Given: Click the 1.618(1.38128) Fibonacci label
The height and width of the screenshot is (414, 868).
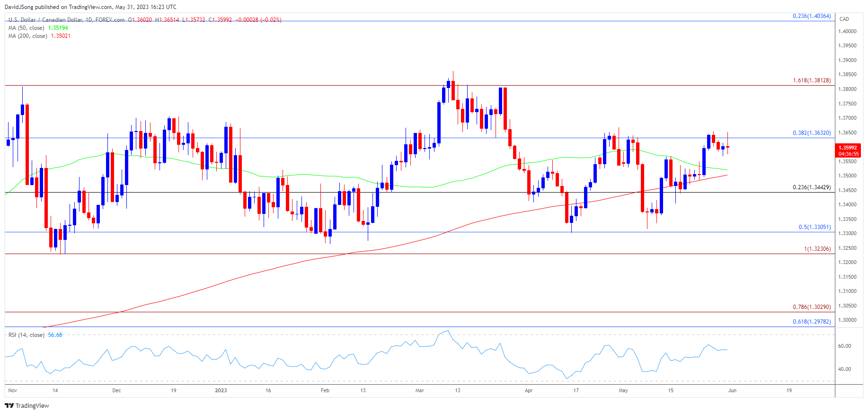Looking at the screenshot, I should tap(812, 80).
